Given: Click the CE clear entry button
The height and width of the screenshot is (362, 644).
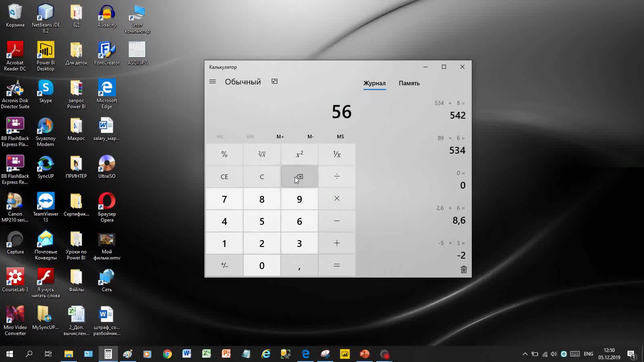Looking at the screenshot, I should click(x=225, y=177).
